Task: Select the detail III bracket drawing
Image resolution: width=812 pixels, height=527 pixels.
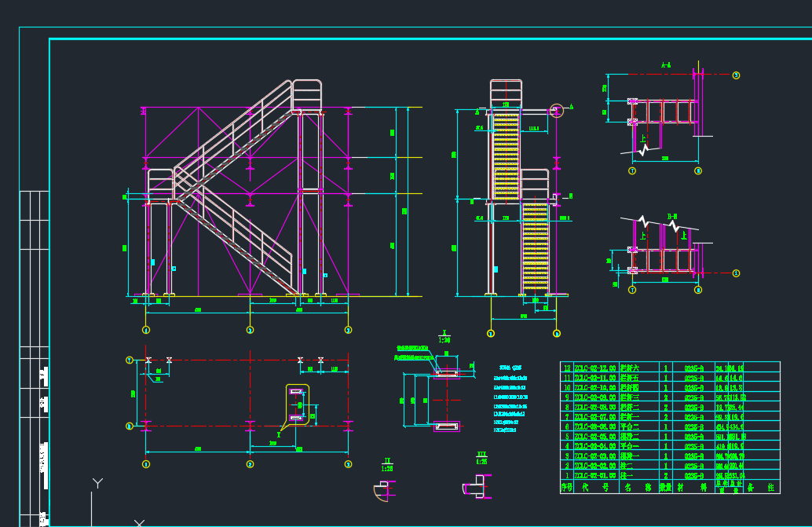Action: click(477, 487)
